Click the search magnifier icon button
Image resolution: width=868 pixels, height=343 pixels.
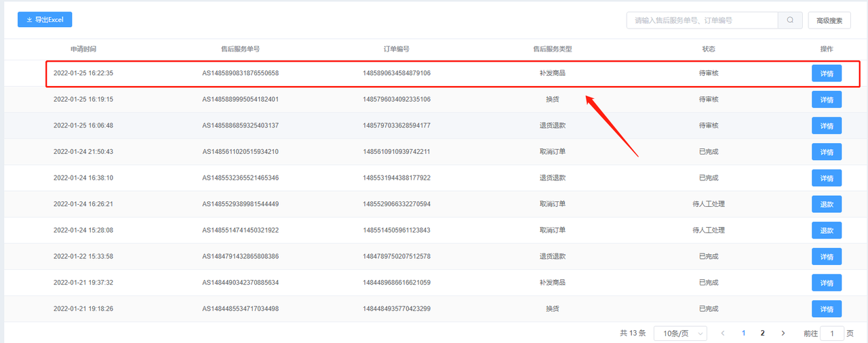(790, 20)
